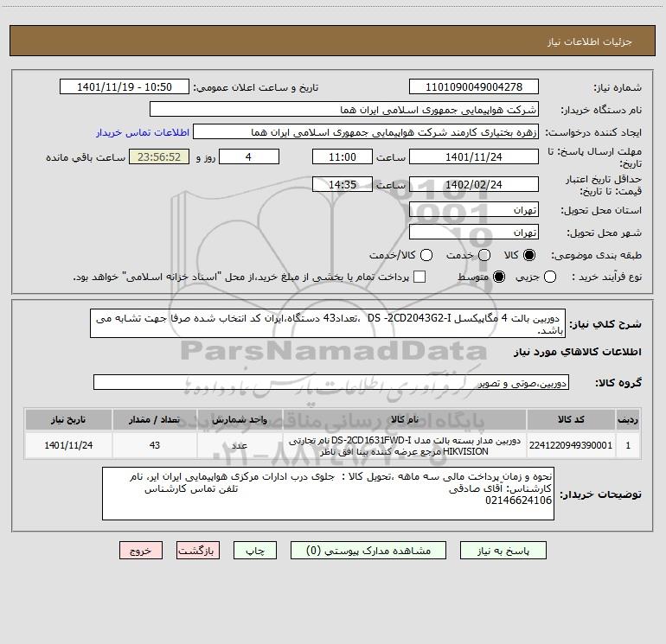Screen dimensions: 666x644
Task: Click the 11:00 deadline time field
Action: (343, 157)
